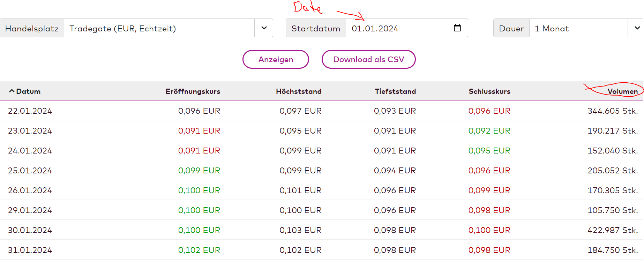Click Download als CSV button

click(x=368, y=59)
